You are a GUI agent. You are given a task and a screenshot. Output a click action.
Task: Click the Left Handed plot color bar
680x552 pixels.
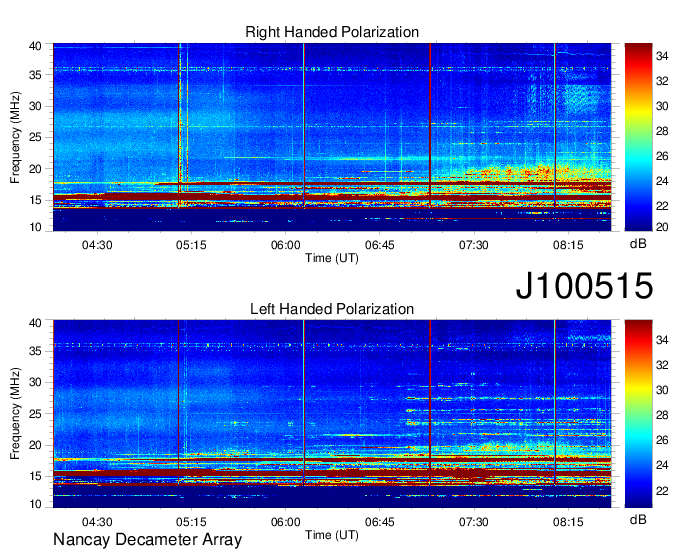click(638, 414)
